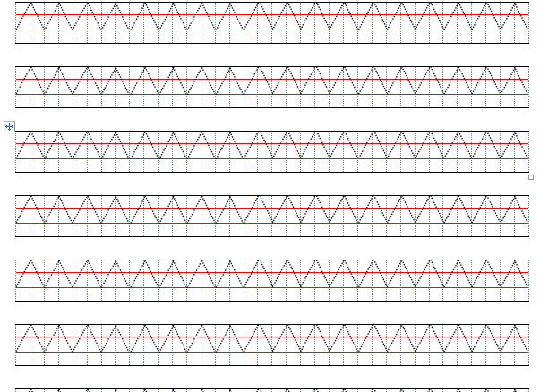Click the blank gap between fourth and fifth rows
557x392 pixels.
click(x=269, y=248)
